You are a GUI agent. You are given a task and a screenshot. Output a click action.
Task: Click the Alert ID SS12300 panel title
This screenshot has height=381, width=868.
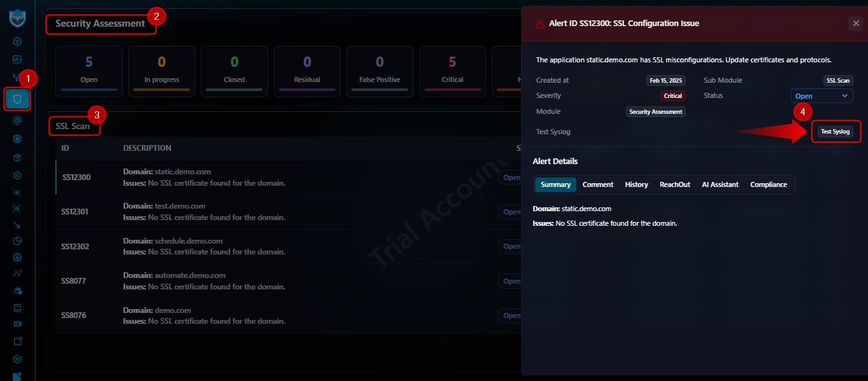coord(624,24)
